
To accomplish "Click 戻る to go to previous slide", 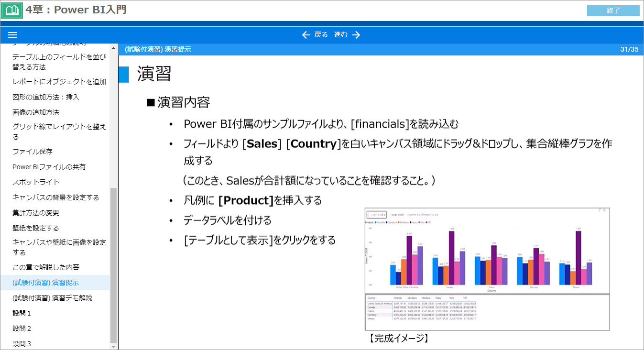I will point(321,35).
